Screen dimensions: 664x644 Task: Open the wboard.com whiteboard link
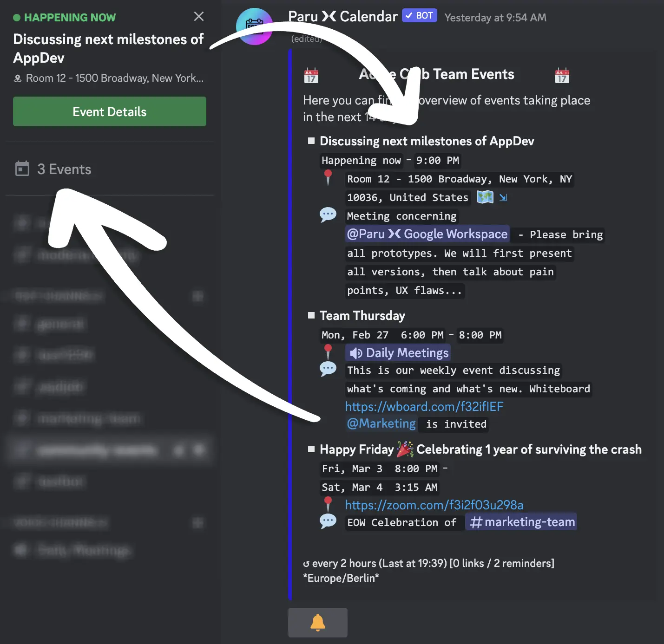tap(424, 407)
